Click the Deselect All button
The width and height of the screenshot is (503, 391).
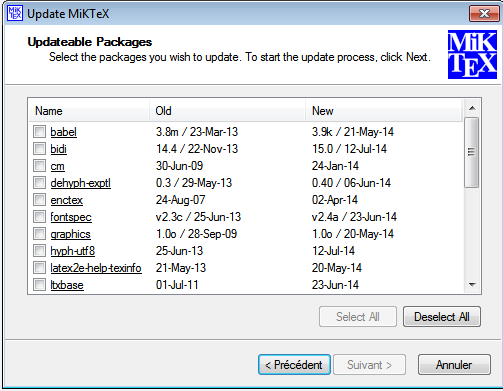point(442,317)
